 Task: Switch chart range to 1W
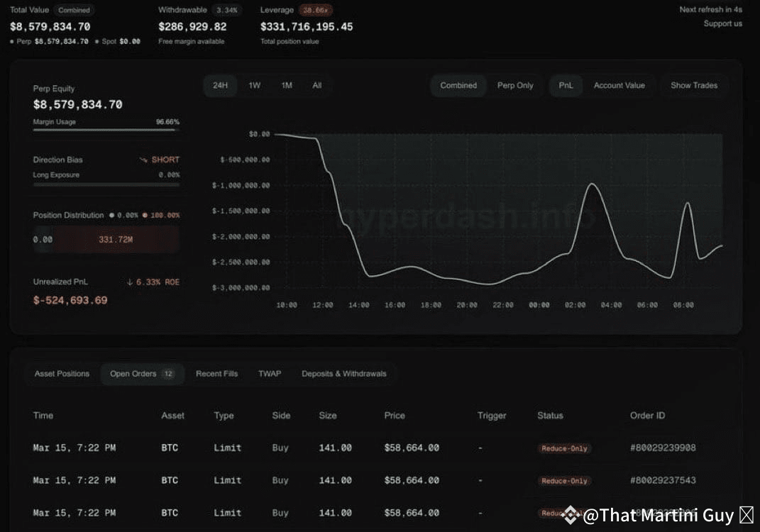coord(255,85)
